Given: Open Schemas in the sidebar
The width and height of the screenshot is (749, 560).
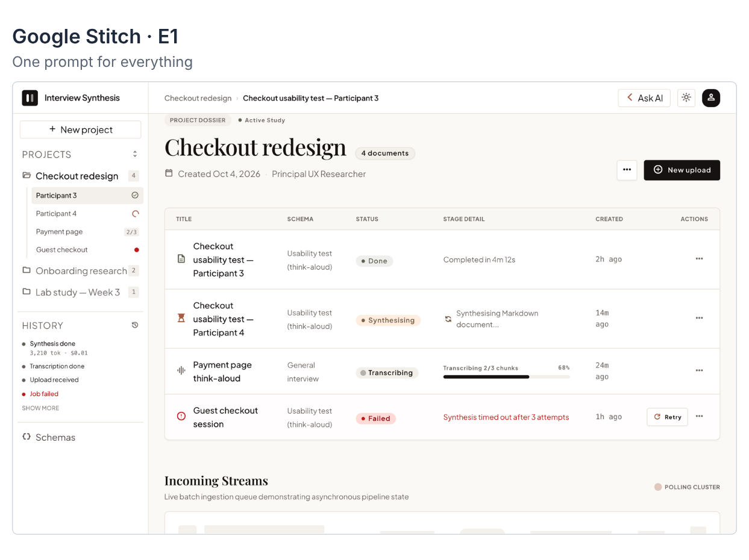Looking at the screenshot, I should pyautogui.click(x=49, y=437).
